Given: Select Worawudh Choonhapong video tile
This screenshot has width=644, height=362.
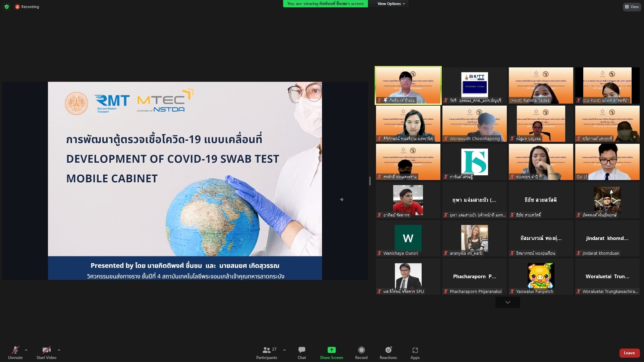Looking at the screenshot, I should 475,124.
